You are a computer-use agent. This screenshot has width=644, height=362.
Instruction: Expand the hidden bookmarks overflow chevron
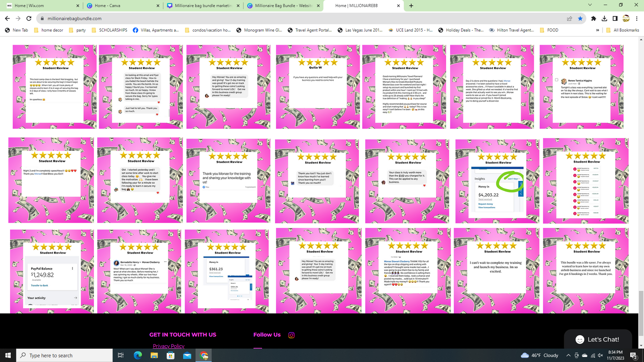[597, 30]
